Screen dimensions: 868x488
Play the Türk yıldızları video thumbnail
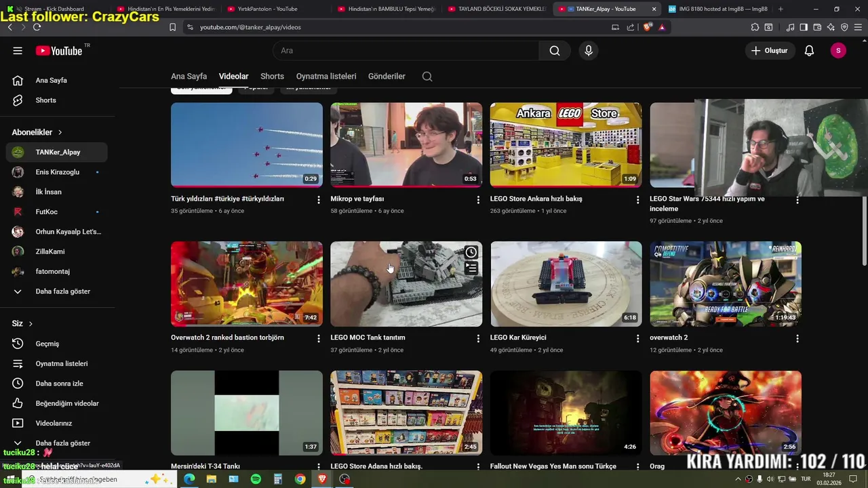pyautogui.click(x=247, y=145)
